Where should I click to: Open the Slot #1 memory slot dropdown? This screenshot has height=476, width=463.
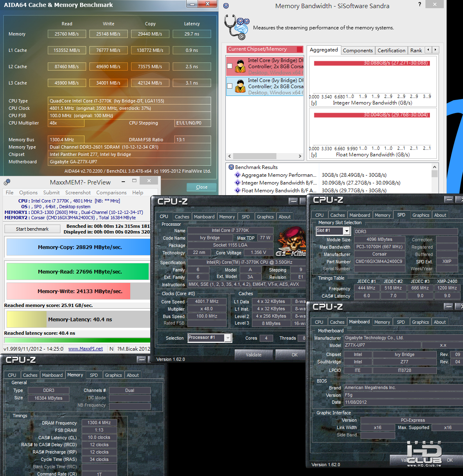tap(347, 231)
